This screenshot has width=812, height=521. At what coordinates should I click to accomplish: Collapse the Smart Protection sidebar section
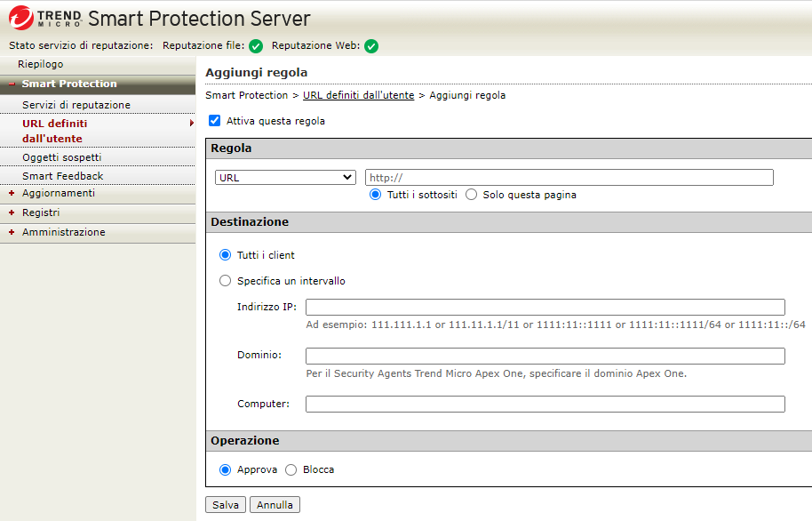pos(69,84)
